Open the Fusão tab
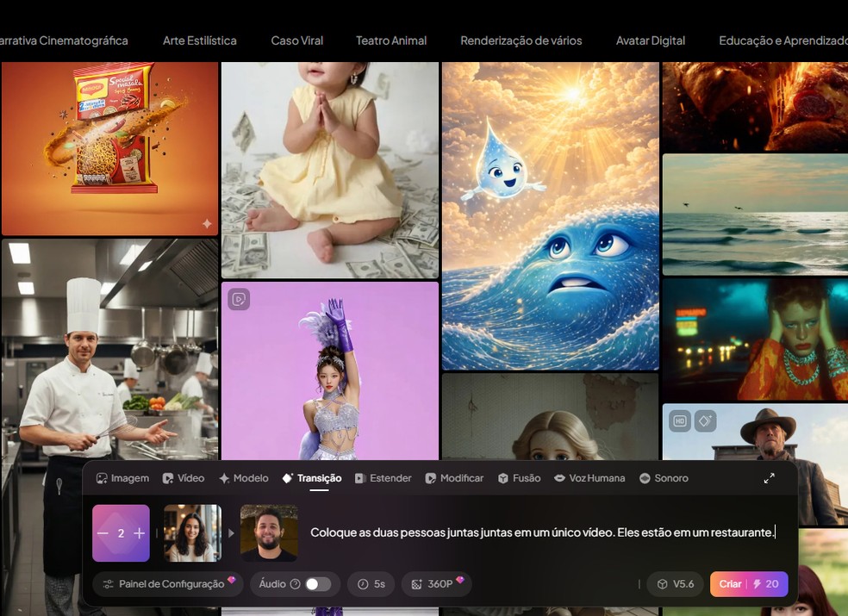848x616 pixels. pyautogui.click(x=519, y=478)
